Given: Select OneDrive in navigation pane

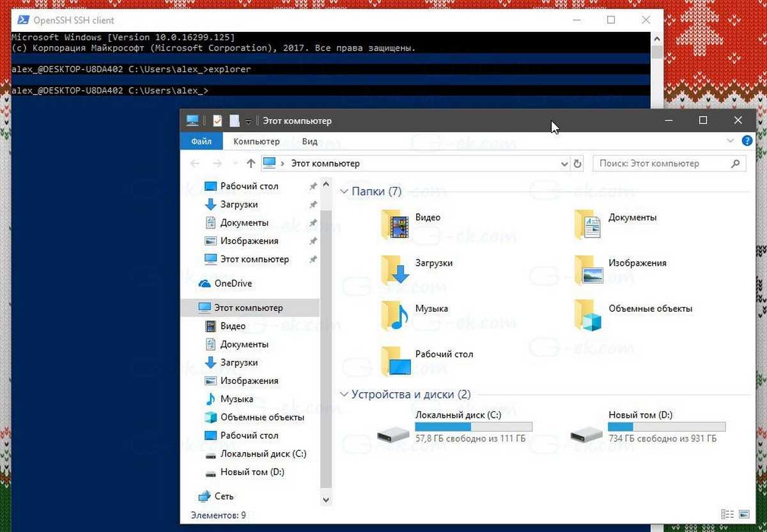Looking at the screenshot, I should 233,284.
